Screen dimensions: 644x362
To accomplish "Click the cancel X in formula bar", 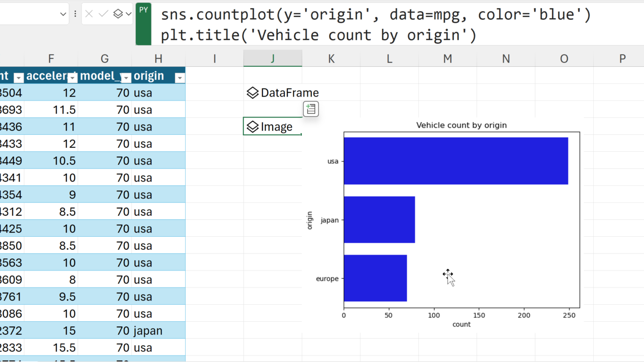I will pyautogui.click(x=89, y=14).
